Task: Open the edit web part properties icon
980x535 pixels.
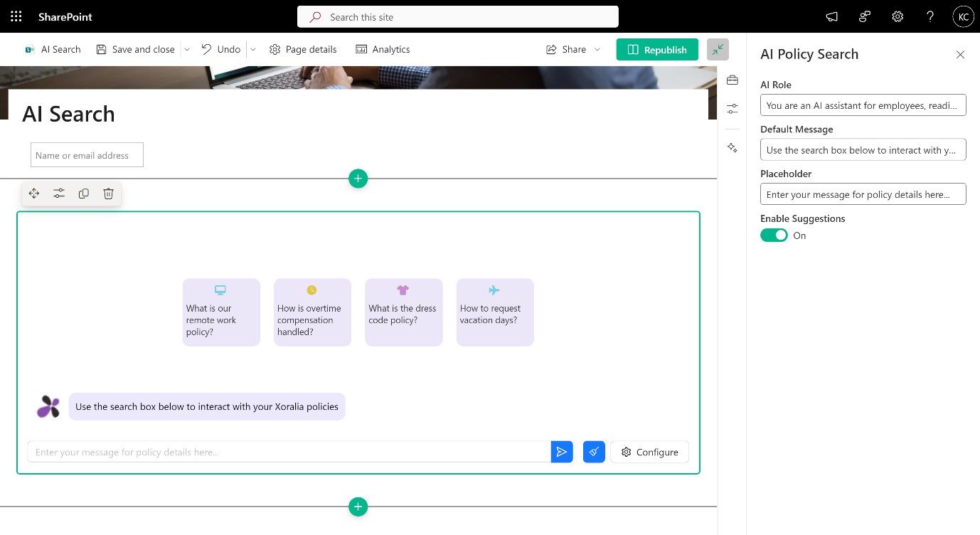Action: click(x=59, y=194)
